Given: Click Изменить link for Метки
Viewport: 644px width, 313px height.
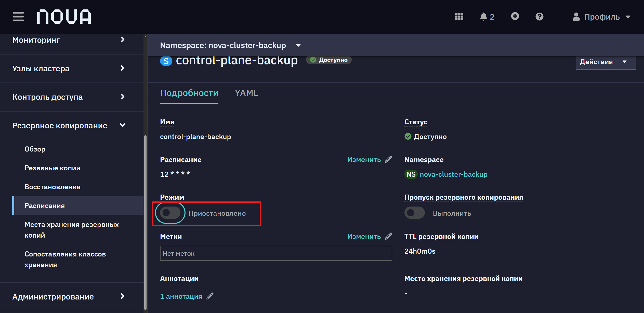Looking at the screenshot, I should 364,237.
